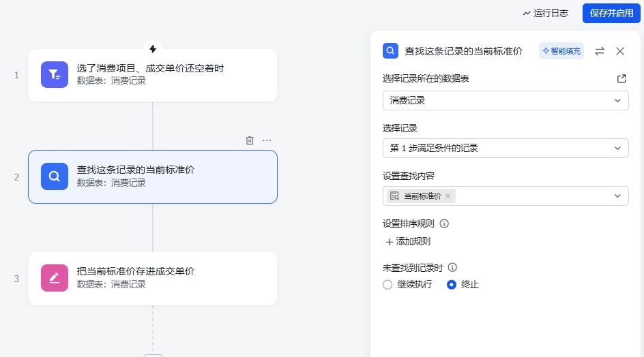Select step 2 card 查找这条记录的当前标准价
Image resolution: width=644 pixels, height=357 pixels.
coord(153,177)
